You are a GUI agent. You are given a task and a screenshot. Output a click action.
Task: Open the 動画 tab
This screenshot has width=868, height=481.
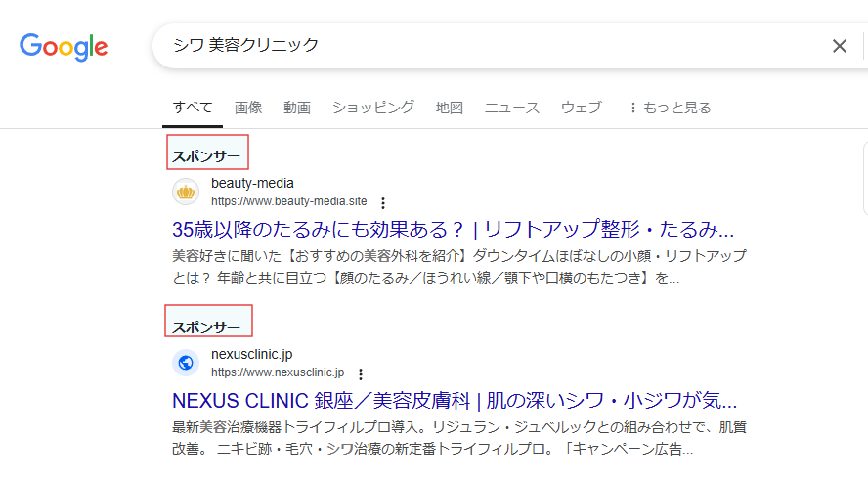297,108
